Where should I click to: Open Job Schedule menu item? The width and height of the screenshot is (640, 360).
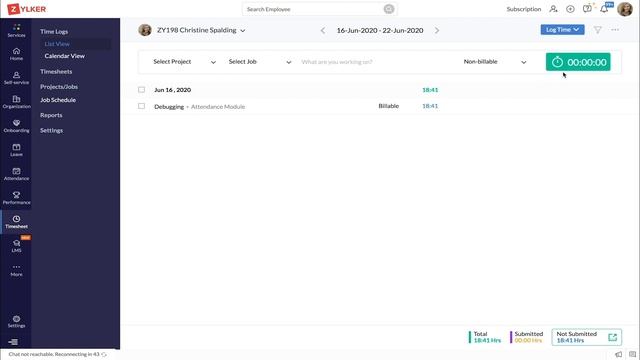coord(58,100)
